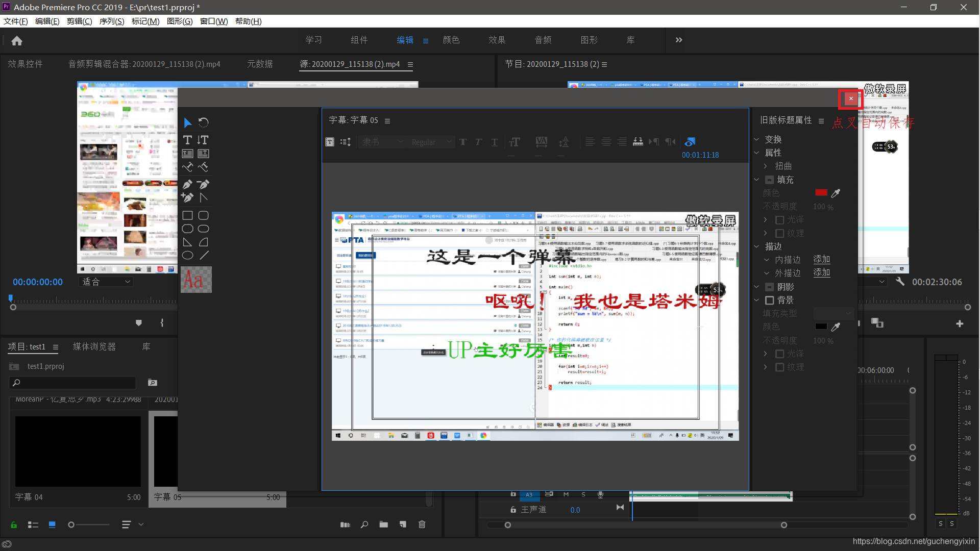Select the Ellipse tool
Screen dimensions: 980x551
[x=187, y=255]
